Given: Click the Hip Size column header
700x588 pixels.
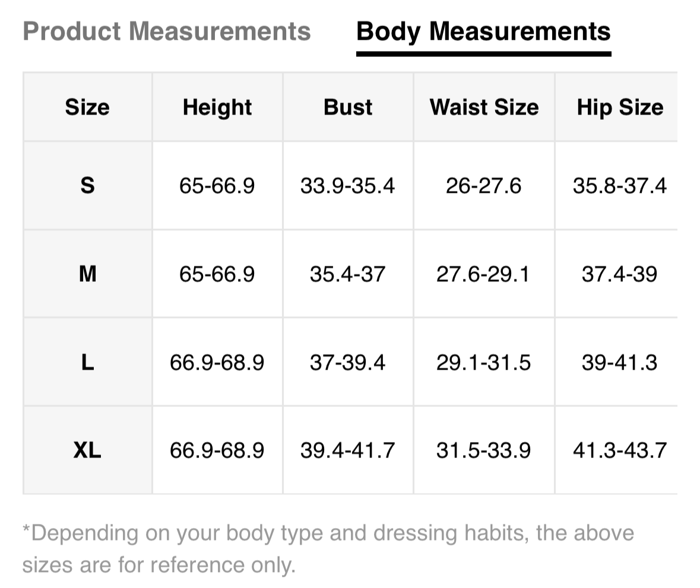Looking at the screenshot, I should coord(619,107).
